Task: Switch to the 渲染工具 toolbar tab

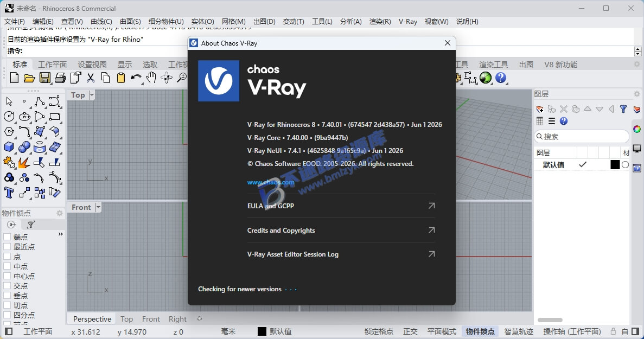Action: (x=493, y=65)
